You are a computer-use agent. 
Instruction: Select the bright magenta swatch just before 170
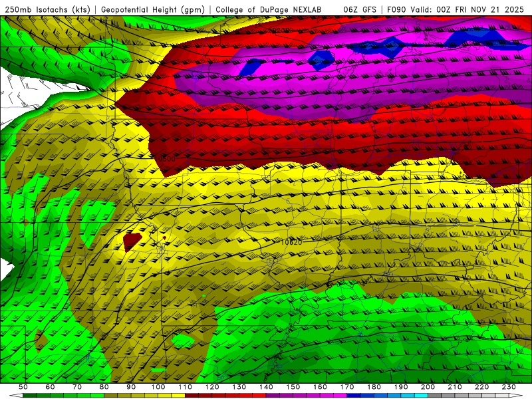click(340, 396)
